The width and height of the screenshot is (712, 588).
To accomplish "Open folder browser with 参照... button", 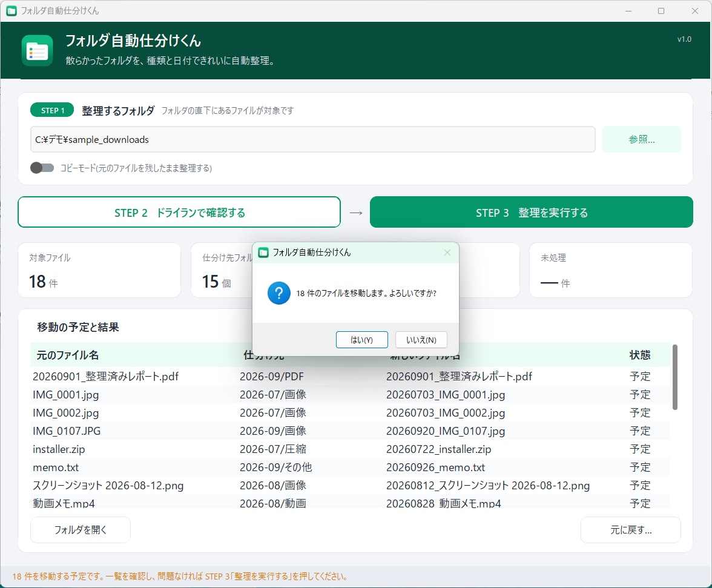I will (x=641, y=139).
